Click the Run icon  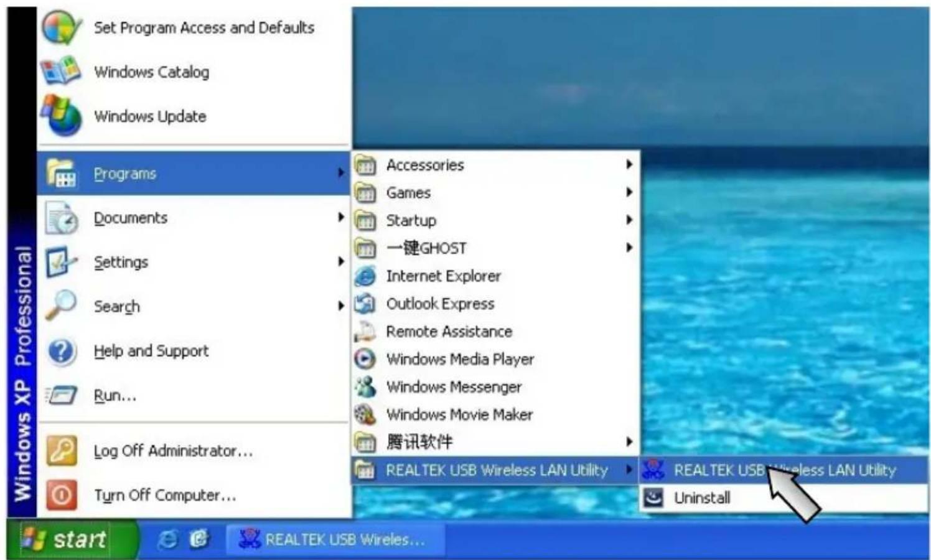[61, 395]
